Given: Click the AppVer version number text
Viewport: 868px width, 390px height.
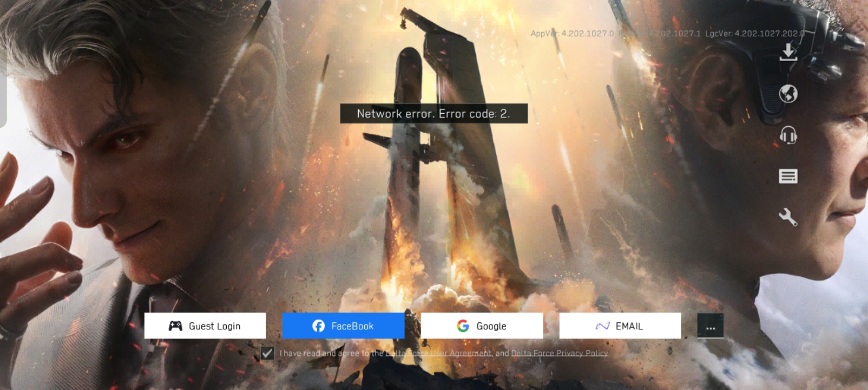Looking at the screenshot, I should pyautogui.click(x=572, y=34).
